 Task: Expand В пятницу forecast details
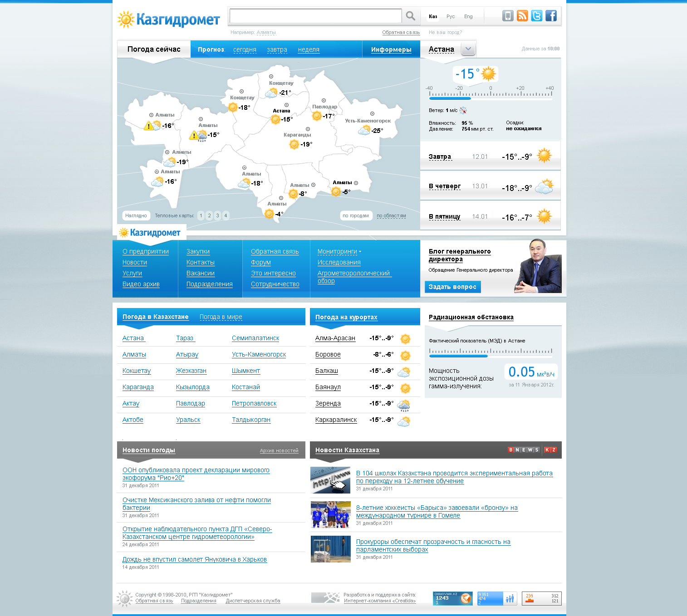pos(444,216)
